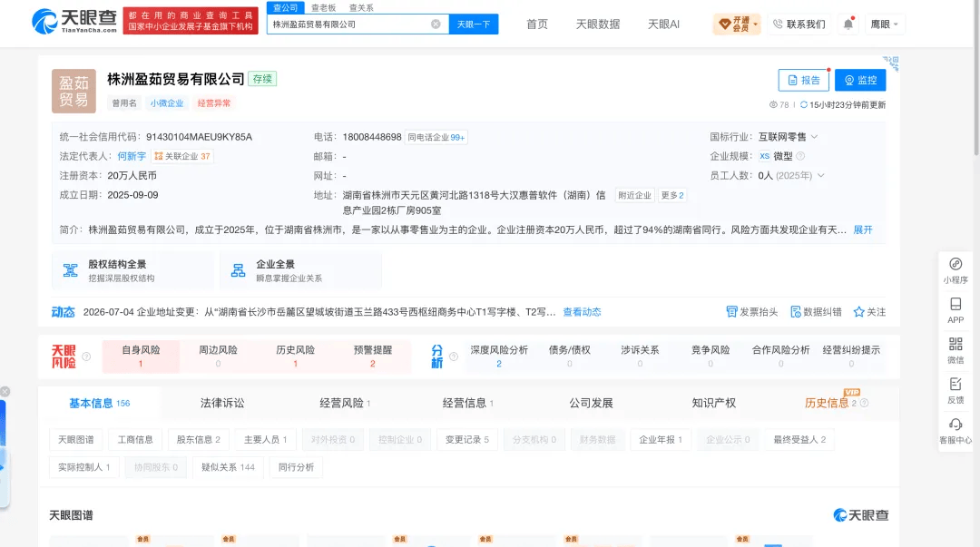Open the enterprise panorama card
This screenshot has width=980, height=547.
(x=300, y=270)
